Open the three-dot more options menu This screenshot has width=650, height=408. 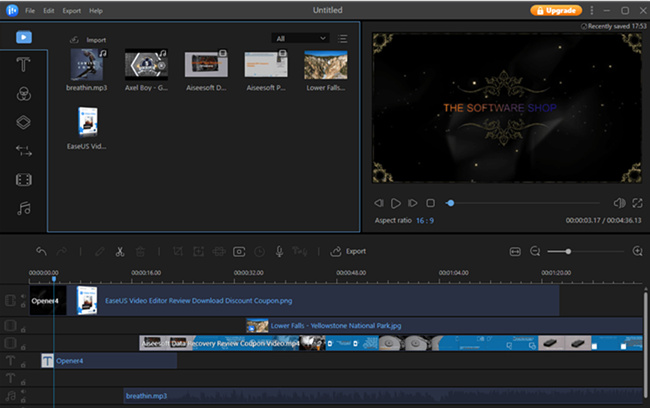coord(592,10)
